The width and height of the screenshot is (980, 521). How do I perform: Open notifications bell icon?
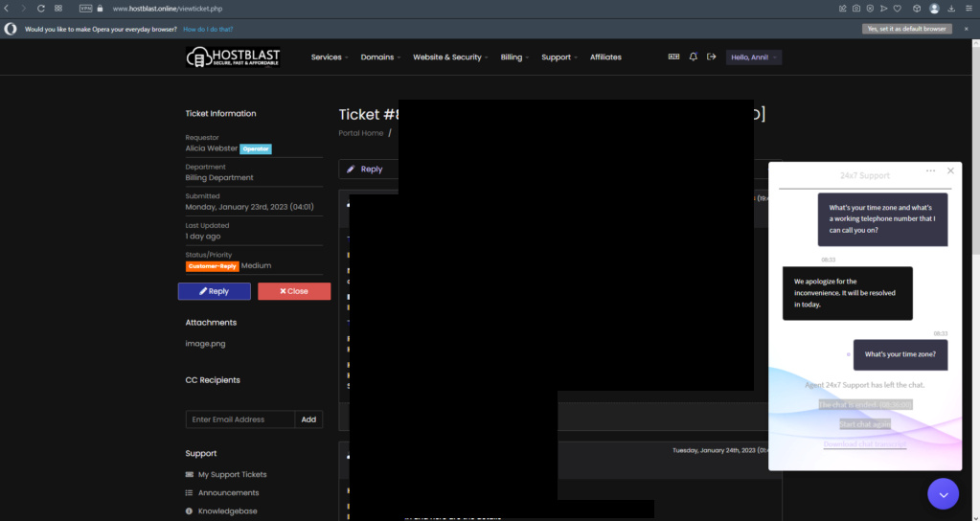[x=694, y=57]
